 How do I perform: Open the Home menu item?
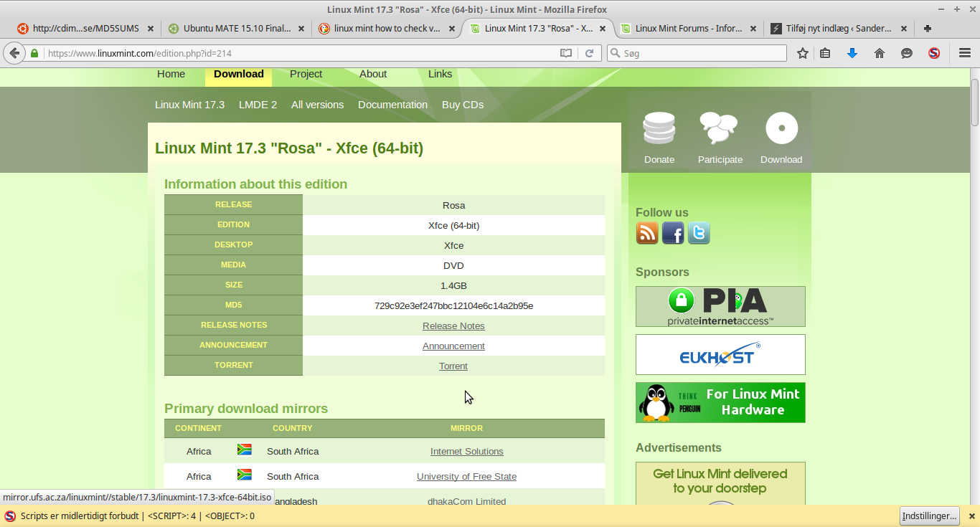click(x=171, y=74)
